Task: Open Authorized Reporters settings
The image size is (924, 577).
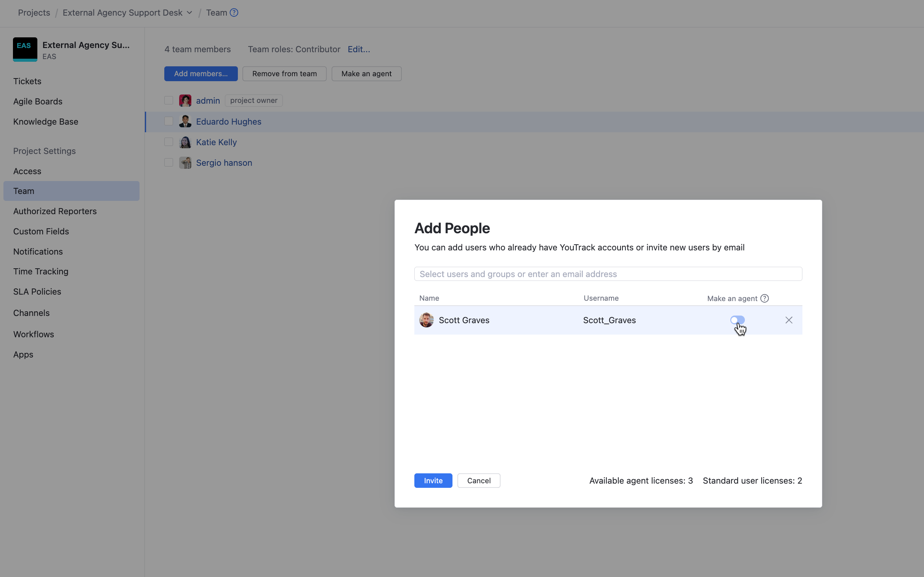Action: tap(55, 211)
